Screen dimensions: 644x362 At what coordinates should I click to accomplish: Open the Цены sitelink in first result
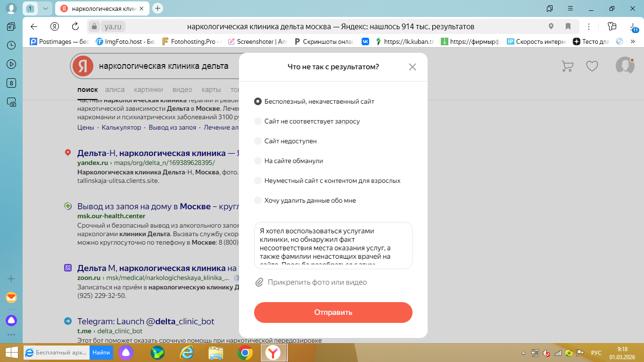click(85, 127)
